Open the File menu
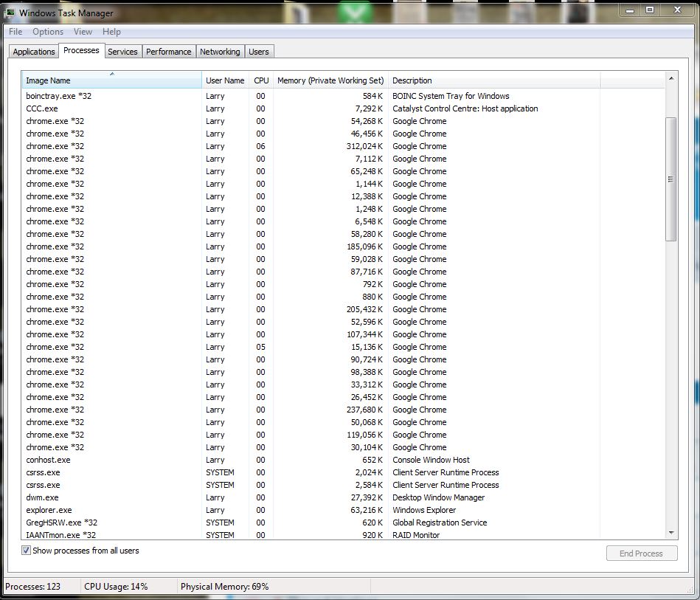The image size is (700, 600). tap(15, 32)
